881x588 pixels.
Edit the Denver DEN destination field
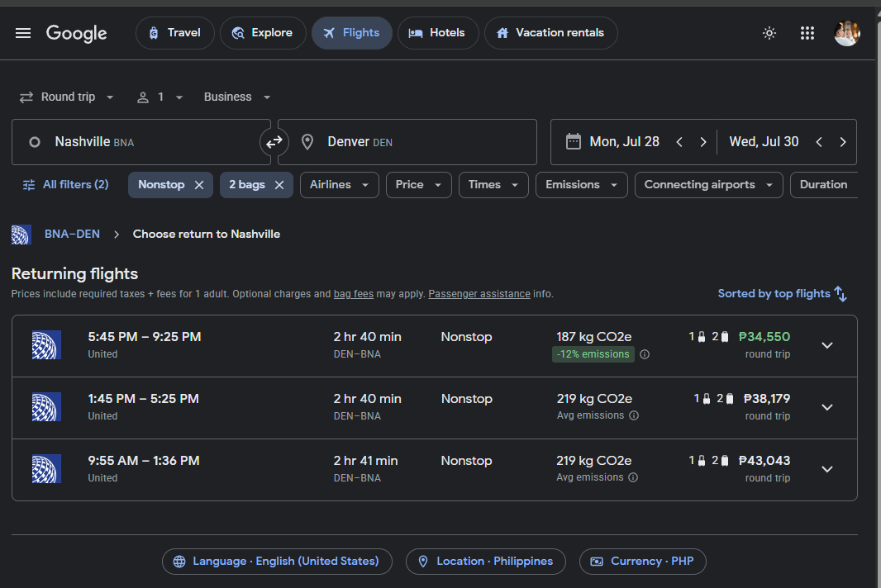click(x=407, y=142)
